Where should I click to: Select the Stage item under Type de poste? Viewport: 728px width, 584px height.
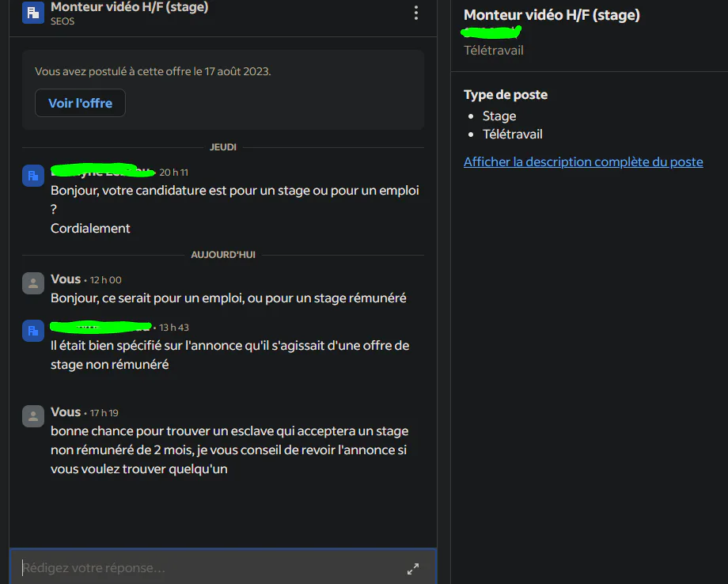(499, 116)
